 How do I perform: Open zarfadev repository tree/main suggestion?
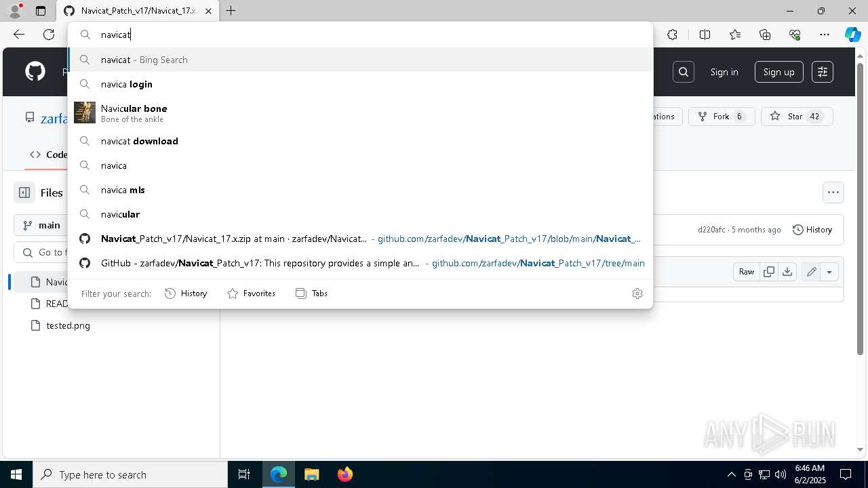point(360,263)
